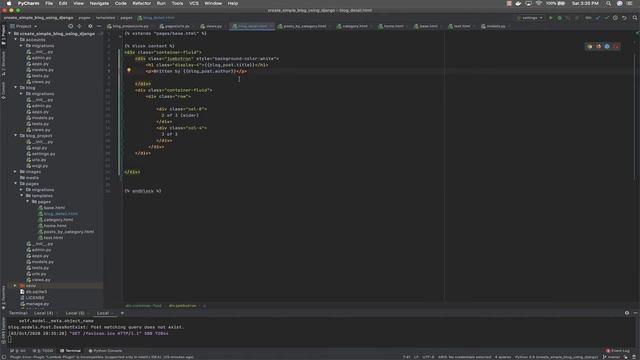Viewport: 640px width, 360px height.
Task: Collapse the templates folder under pages
Action: click(22, 196)
